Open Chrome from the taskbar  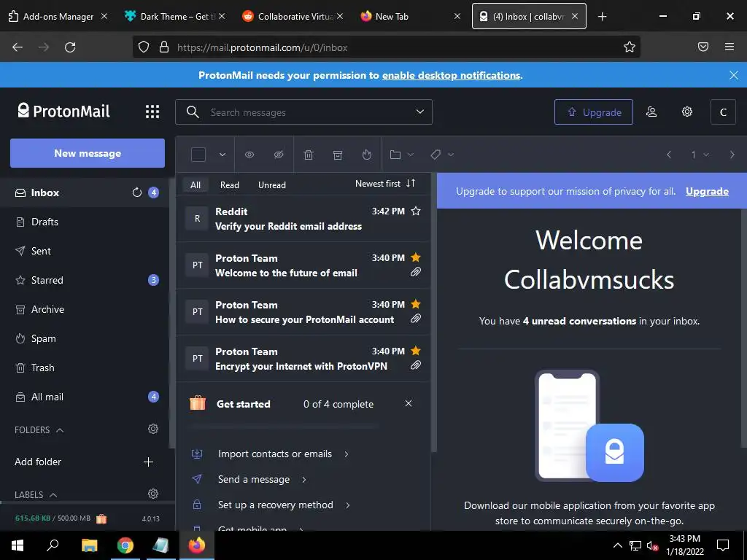(125, 545)
